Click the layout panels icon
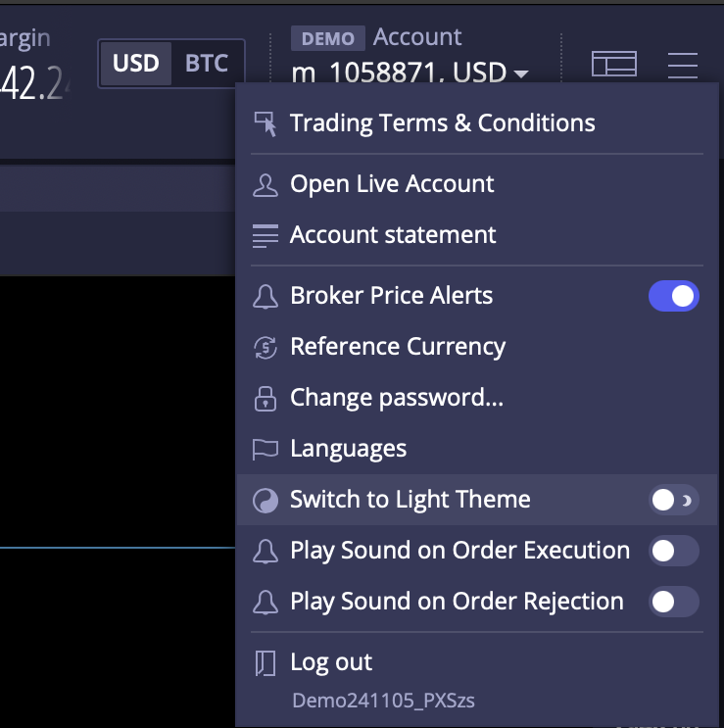This screenshot has width=724, height=728. pyautogui.click(x=614, y=64)
